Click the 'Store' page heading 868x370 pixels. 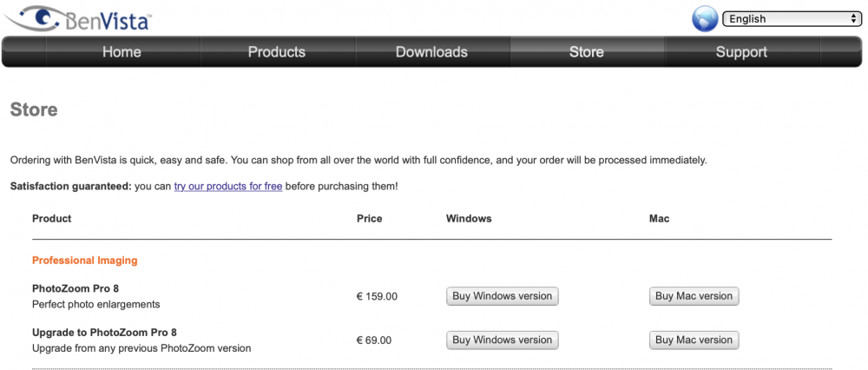coord(34,109)
